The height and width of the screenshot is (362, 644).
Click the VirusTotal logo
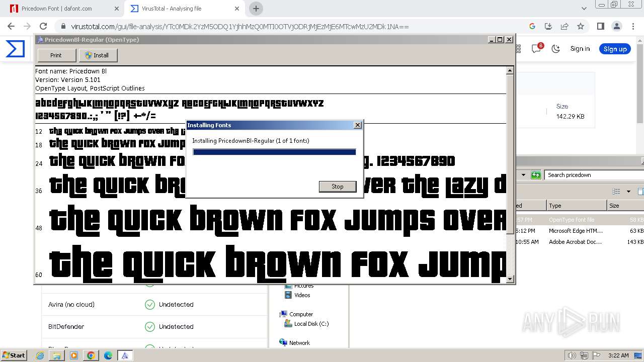coord(15,49)
